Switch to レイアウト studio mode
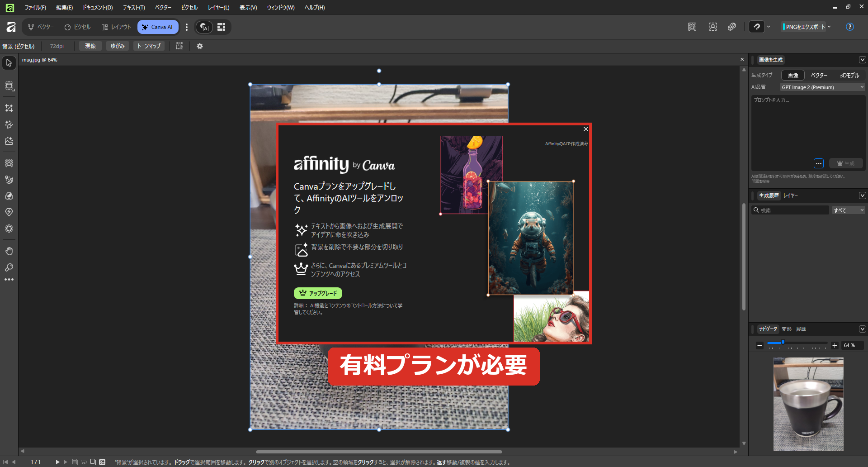The height and width of the screenshot is (467, 868). pyautogui.click(x=116, y=27)
